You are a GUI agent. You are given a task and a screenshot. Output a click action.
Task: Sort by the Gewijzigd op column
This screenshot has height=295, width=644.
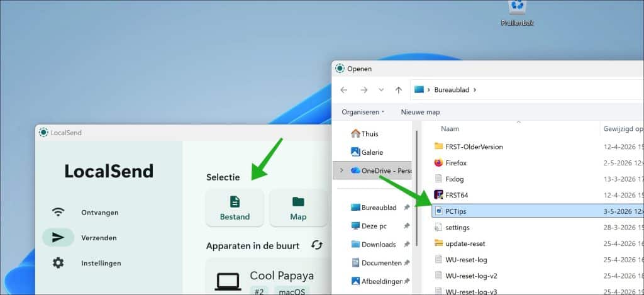tap(623, 128)
